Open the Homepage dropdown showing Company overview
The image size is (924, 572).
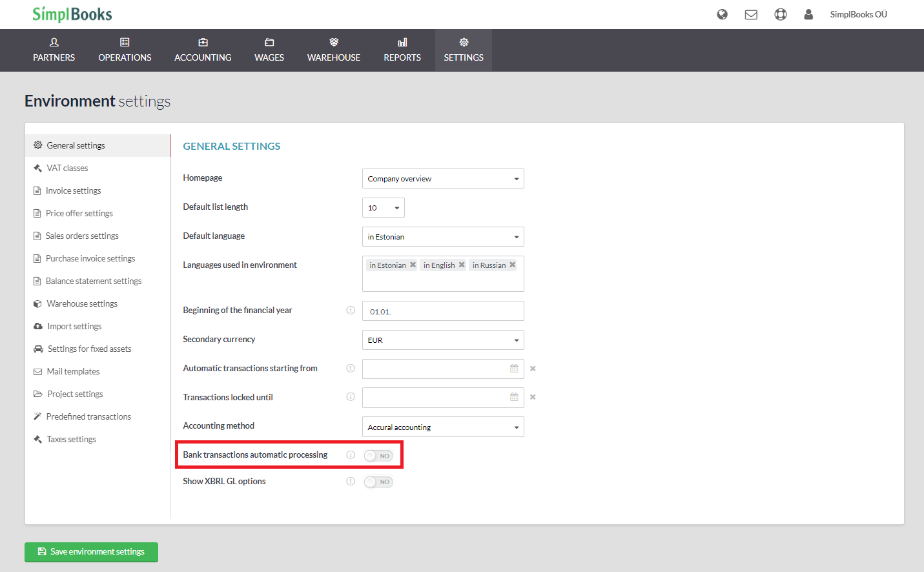click(443, 178)
